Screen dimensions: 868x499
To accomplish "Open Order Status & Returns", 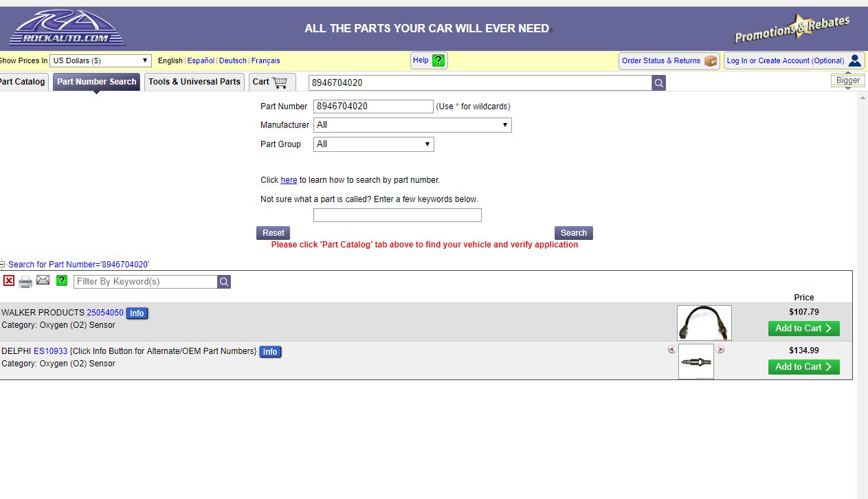I will tap(669, 60).
